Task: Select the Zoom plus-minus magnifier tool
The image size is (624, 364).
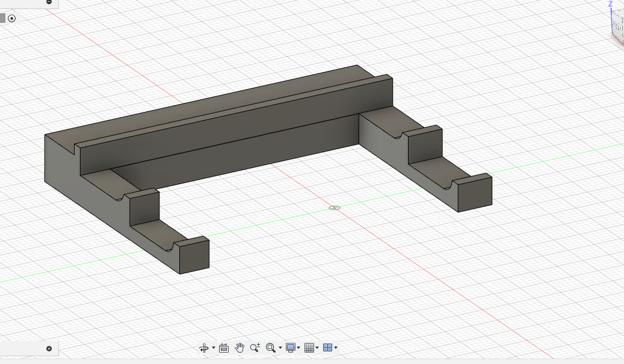Action: (255, 348)
